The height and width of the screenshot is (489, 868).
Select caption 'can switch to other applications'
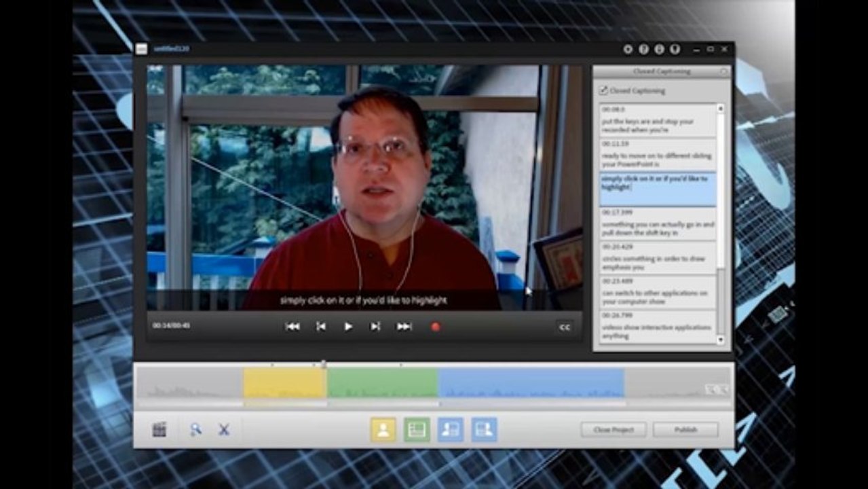(x=658, y=293)
